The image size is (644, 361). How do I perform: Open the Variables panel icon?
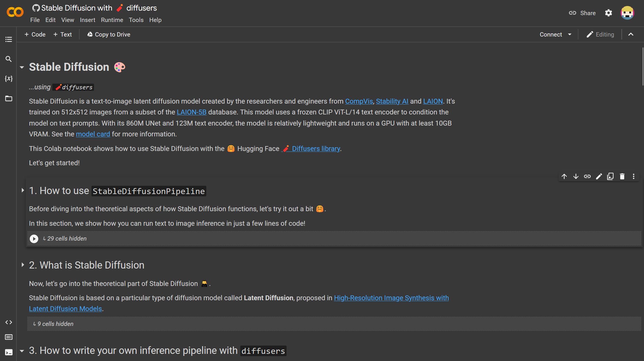pos(9,79)
